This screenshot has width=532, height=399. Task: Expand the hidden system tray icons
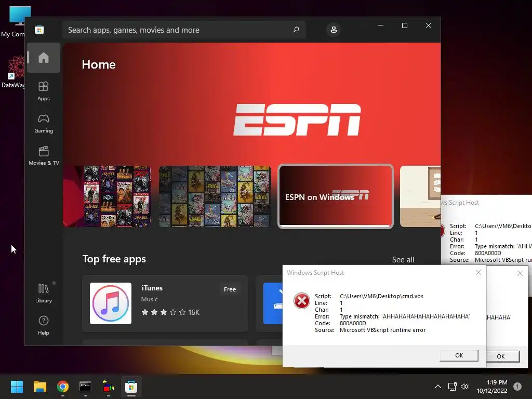(437, 387)
